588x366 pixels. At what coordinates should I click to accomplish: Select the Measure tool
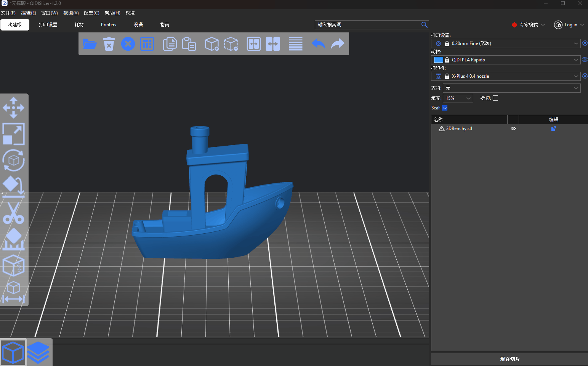coord(14,292)
